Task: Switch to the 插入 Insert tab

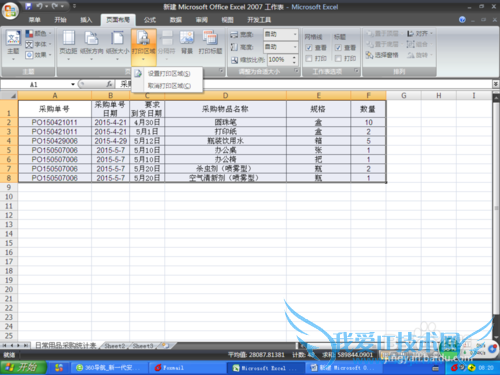Action: point(86,20)
